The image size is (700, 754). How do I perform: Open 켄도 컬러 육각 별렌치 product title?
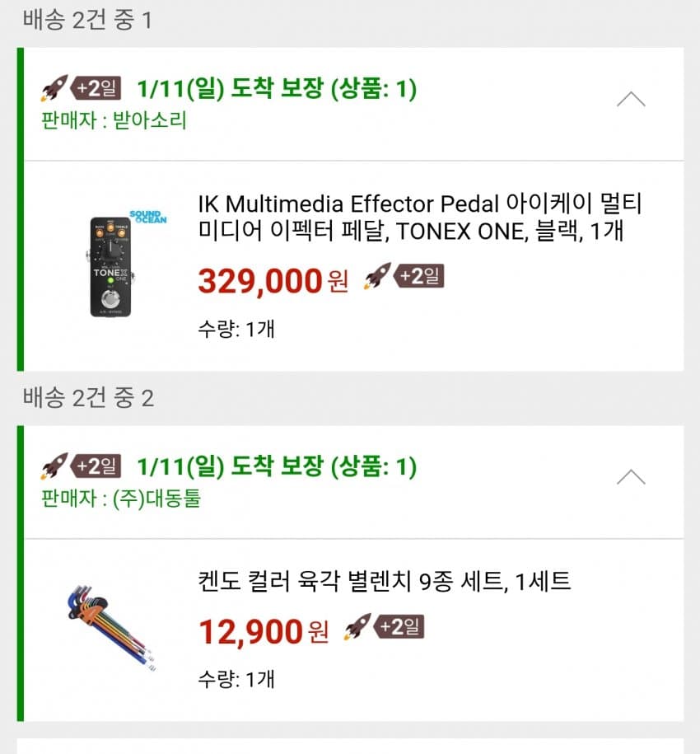coord(385,582)
